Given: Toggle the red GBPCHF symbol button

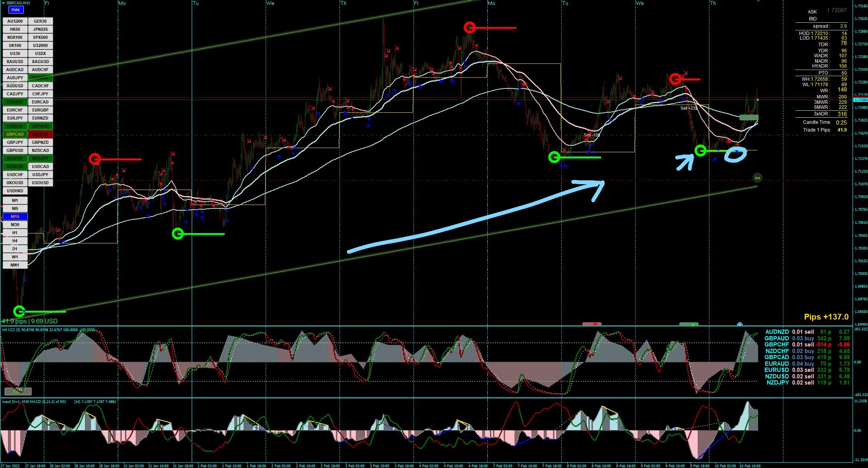Looking at the screenshot, I should 40,134.
